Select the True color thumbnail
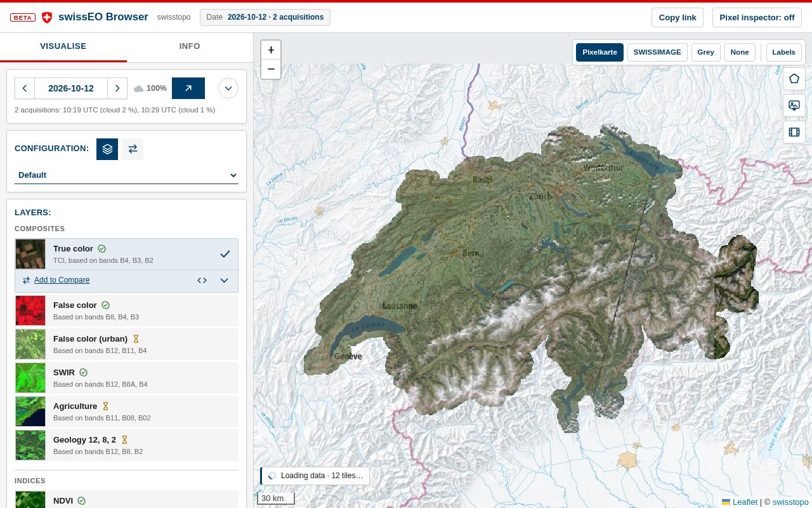Image resolution: width=812 pixels, height=508 pixels. coord(30,254)
